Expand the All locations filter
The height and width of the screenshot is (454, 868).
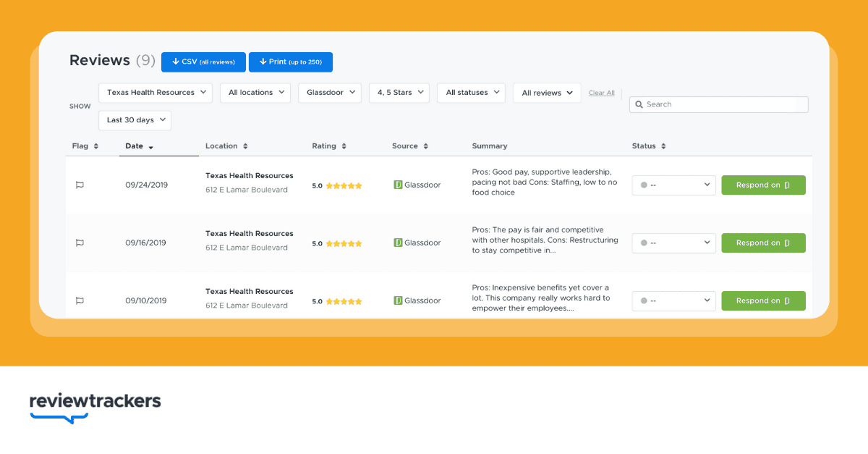coord(255,93)
